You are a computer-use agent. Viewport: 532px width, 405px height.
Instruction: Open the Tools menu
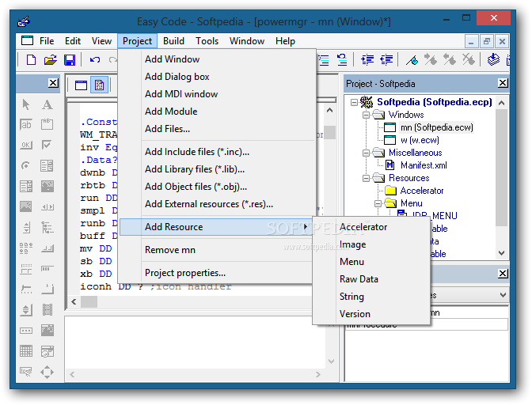[207, 41]
